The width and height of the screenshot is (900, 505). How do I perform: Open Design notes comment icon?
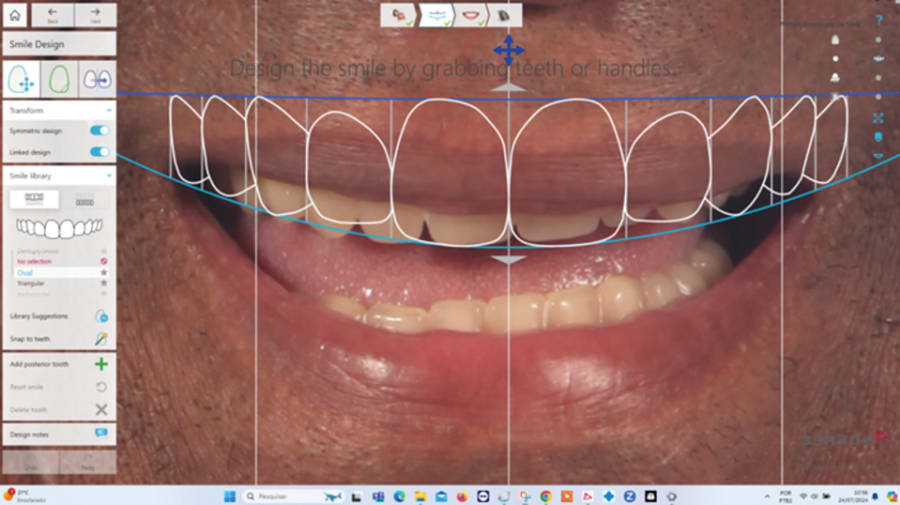101,433
